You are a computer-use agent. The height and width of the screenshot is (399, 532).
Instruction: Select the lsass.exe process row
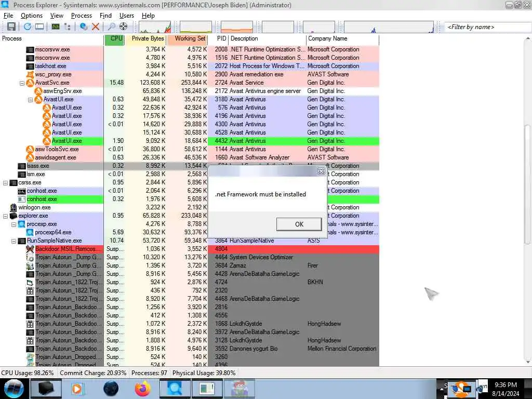coord(189,166)
